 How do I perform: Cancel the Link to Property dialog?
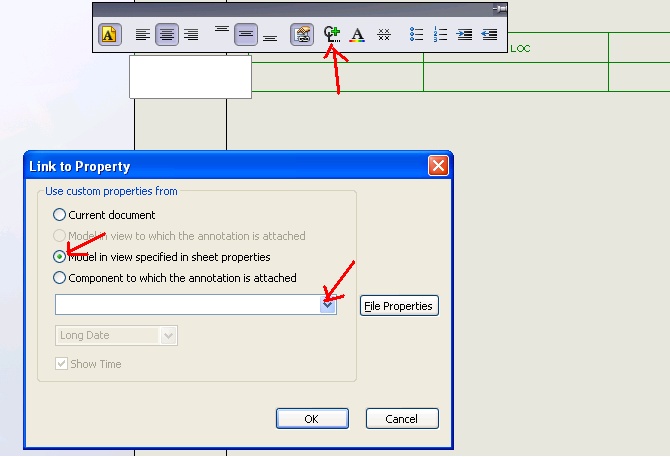[x=402, y=419]
